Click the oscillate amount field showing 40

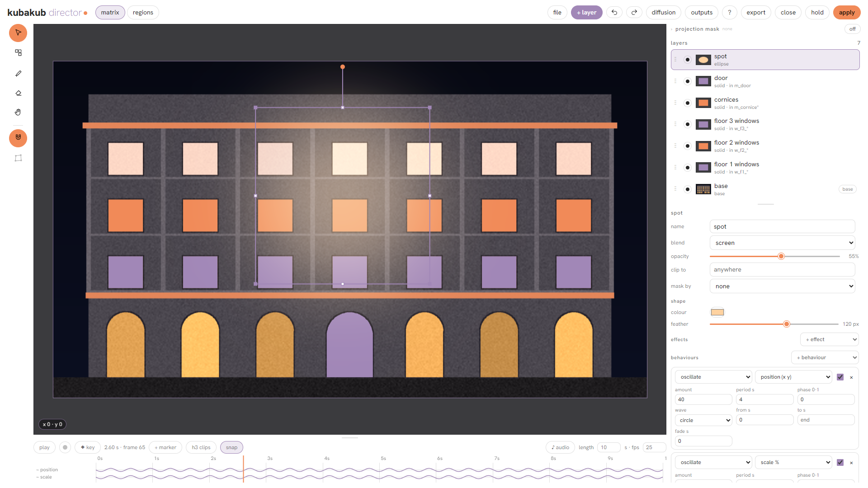(703, 399)
